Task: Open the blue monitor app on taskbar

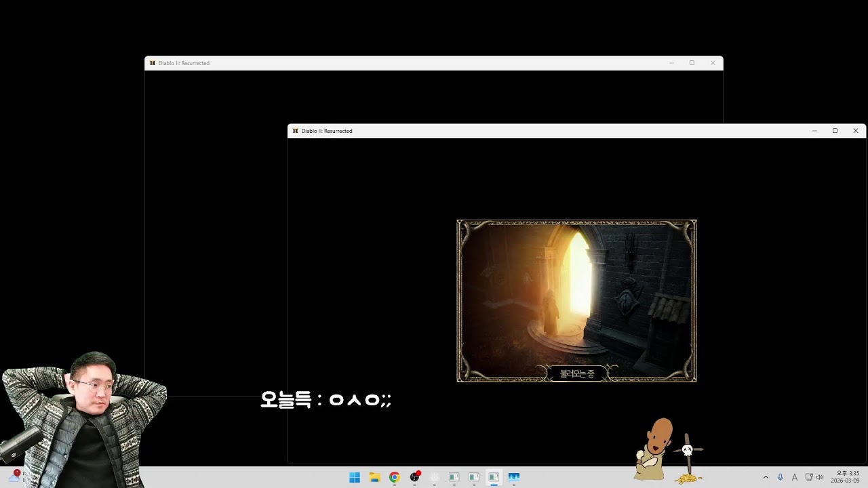Action: [513, 477]
